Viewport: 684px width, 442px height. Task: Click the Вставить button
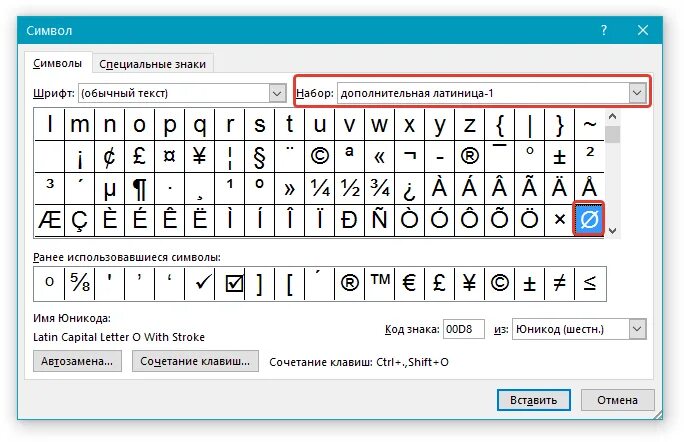tap(534, 400)
